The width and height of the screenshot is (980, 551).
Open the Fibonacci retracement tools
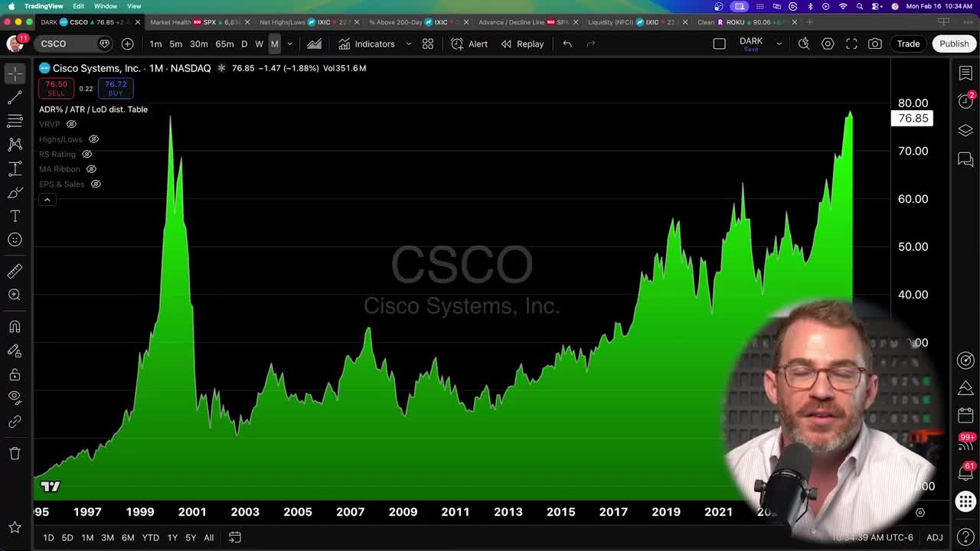point(15,121)
